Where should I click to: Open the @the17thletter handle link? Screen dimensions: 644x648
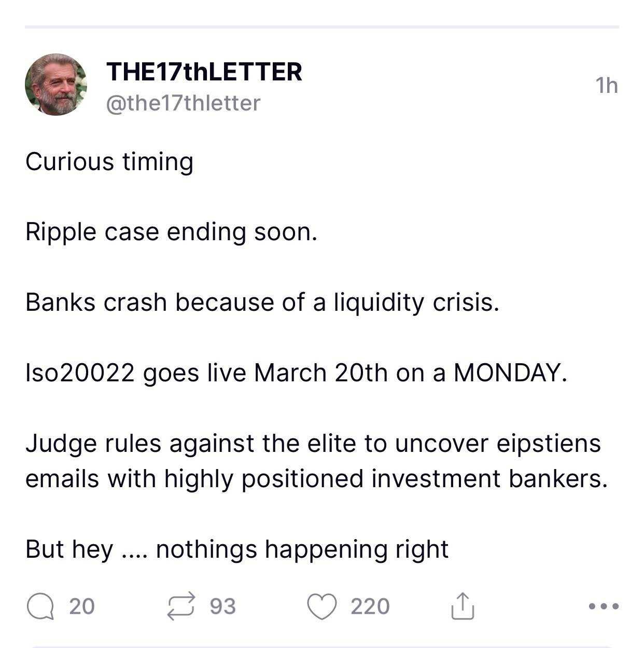pos(183,103)
